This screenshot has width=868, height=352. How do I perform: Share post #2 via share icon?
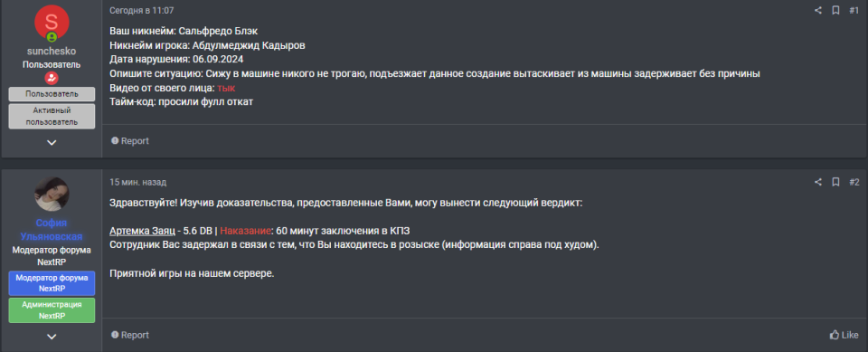[817, 182]
